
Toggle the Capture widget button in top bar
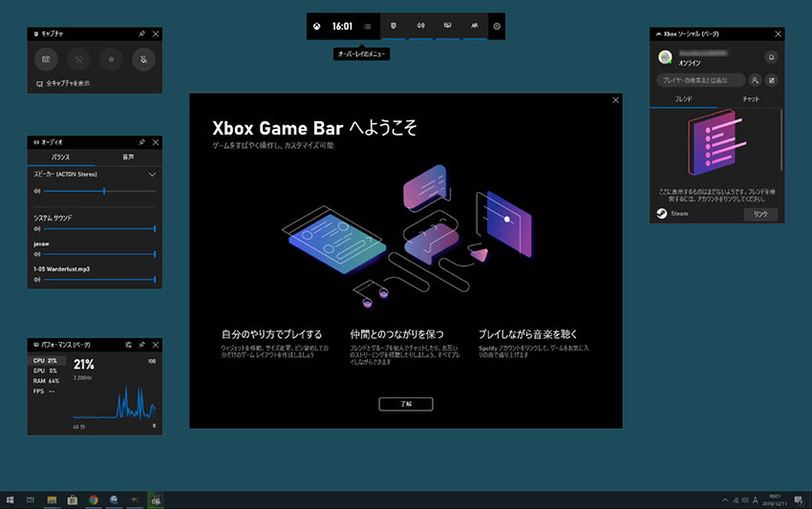click(394, 26)
